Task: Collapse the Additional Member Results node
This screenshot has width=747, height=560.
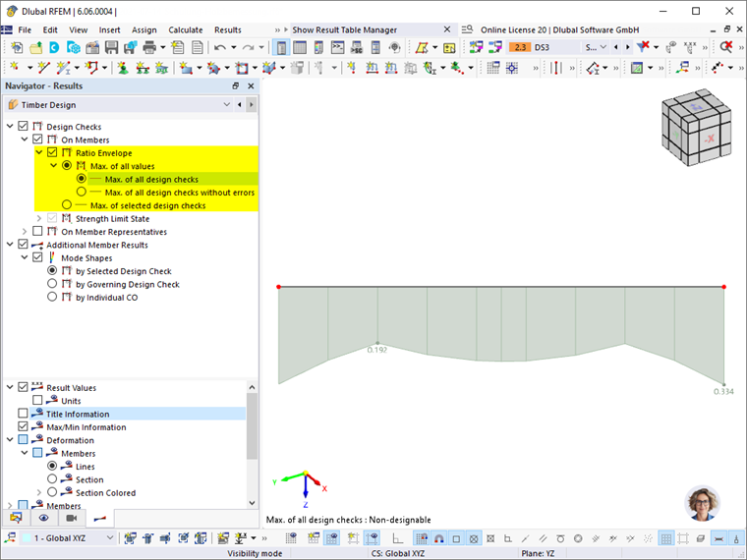Action: click(x=10, y=245)
